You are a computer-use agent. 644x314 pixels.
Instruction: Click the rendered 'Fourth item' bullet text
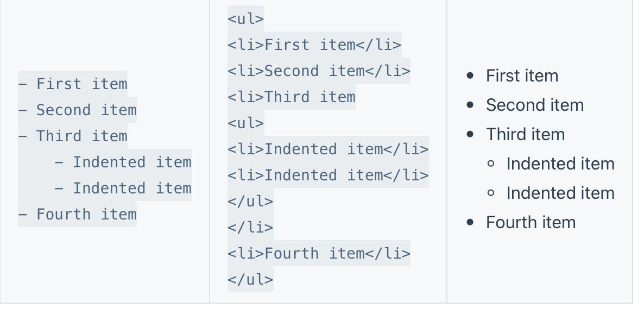(x=531, y=222)
